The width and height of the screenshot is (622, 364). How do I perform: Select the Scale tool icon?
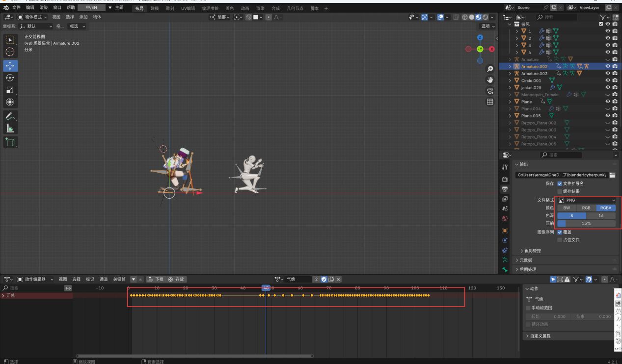pyautogui.click(x=10, y=90)
